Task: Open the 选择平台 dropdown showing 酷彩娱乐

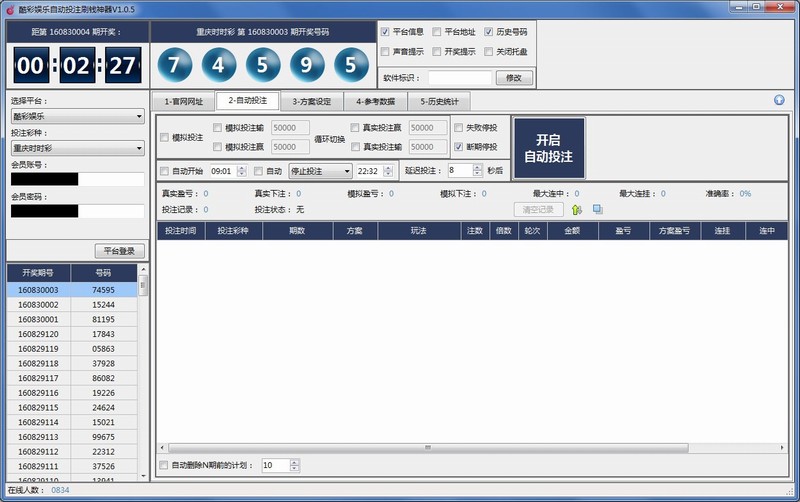Action: [77, 117]
